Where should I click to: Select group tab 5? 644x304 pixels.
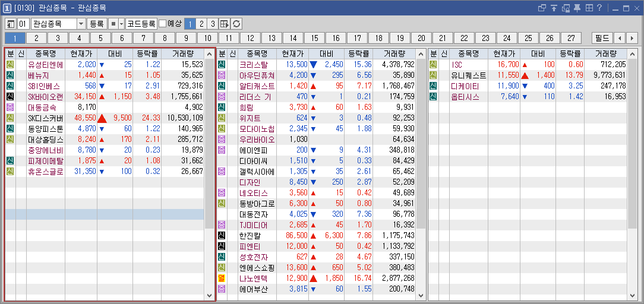(x=100, y=38)
